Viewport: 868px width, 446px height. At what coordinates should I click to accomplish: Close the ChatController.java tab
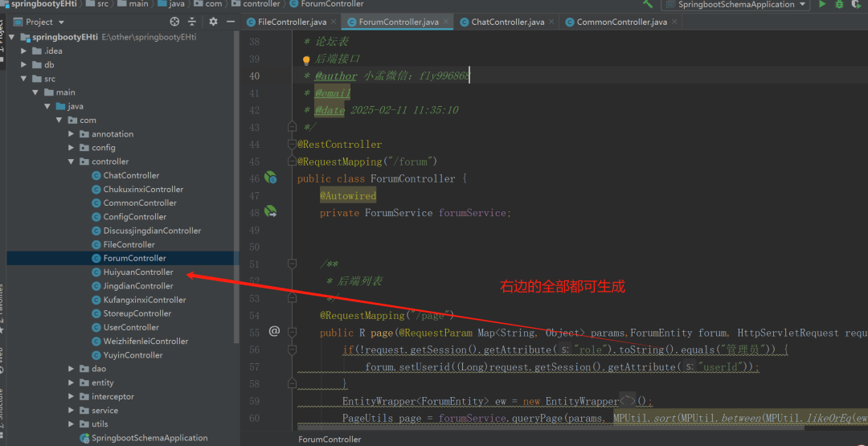tap(551, 23)
